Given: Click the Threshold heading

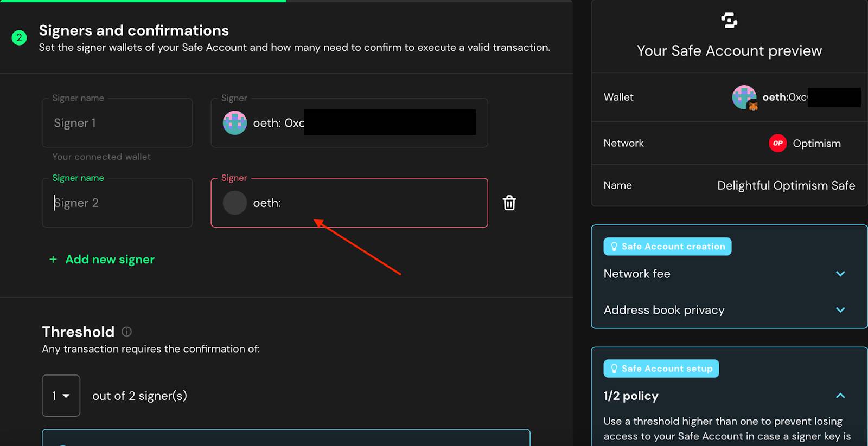Looking at the screenshot, I should (x=78, y=331).
